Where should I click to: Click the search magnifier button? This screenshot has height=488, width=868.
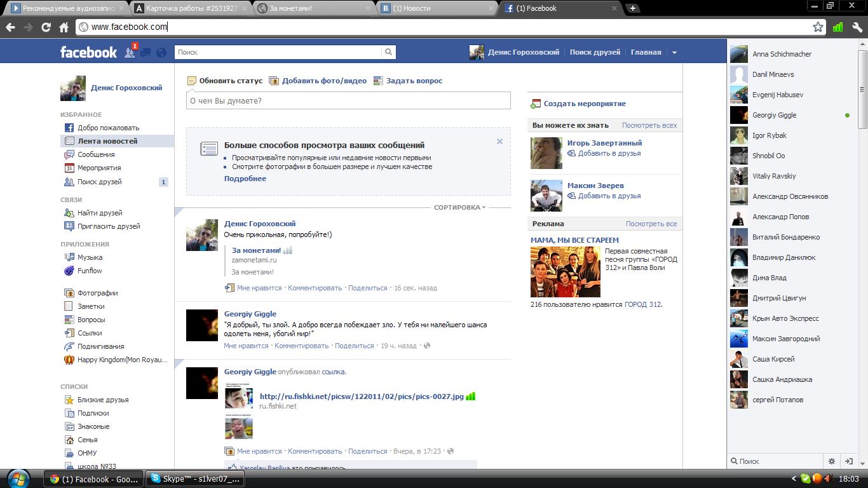[389, 52]
